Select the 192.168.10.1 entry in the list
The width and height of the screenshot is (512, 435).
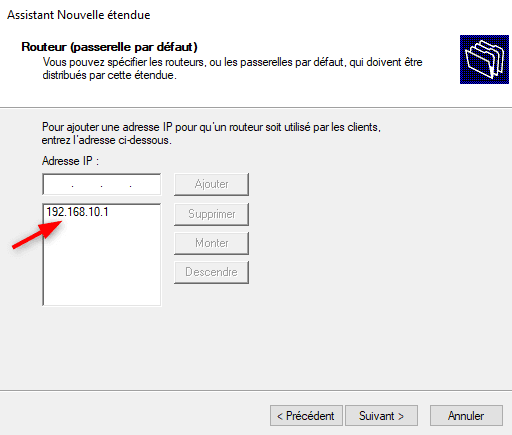(x=77, y=212)
